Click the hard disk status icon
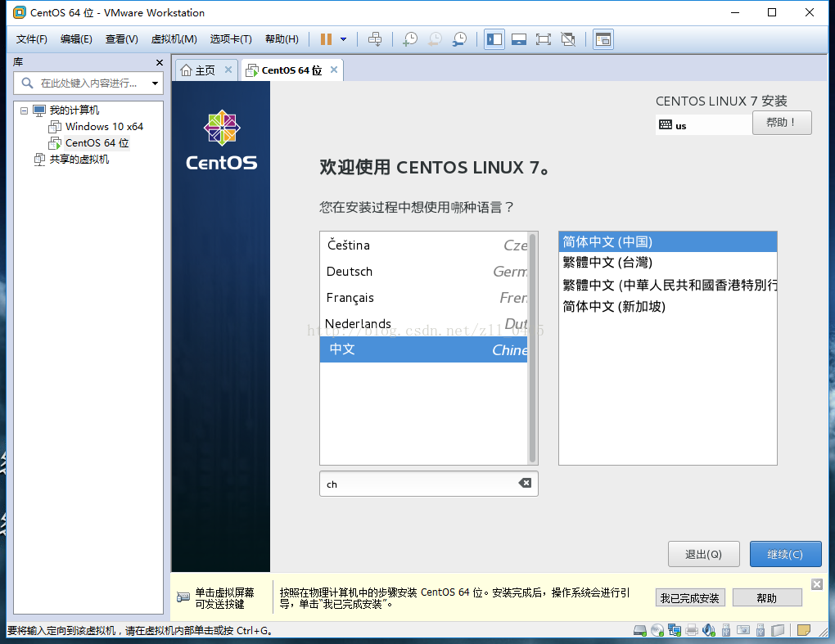This screenshot has width=835, height=644. (640, 631)
